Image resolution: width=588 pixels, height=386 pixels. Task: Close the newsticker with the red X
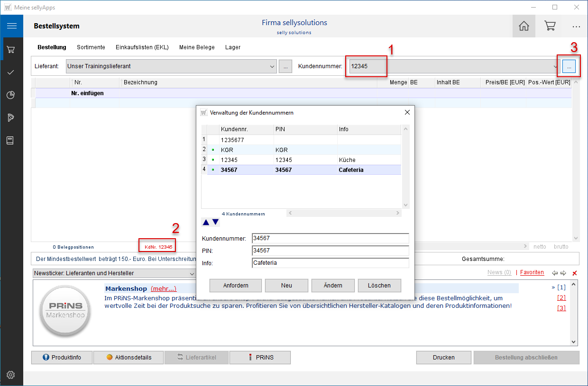click(x=575, y=273)
